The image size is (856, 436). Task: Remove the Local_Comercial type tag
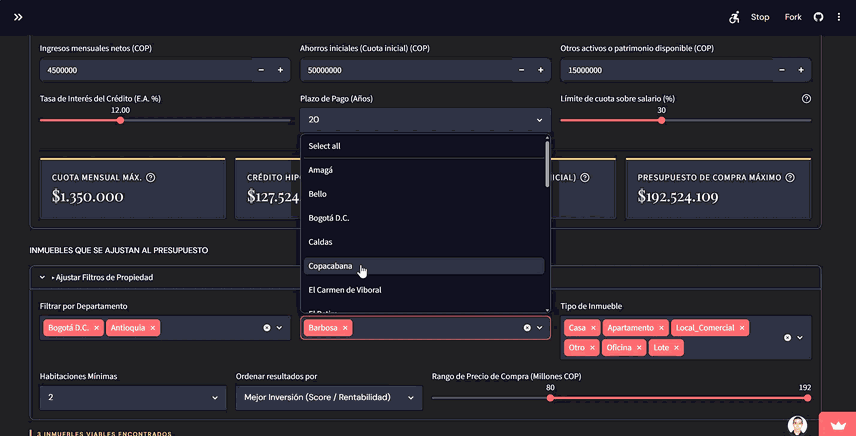coord(742,328)
